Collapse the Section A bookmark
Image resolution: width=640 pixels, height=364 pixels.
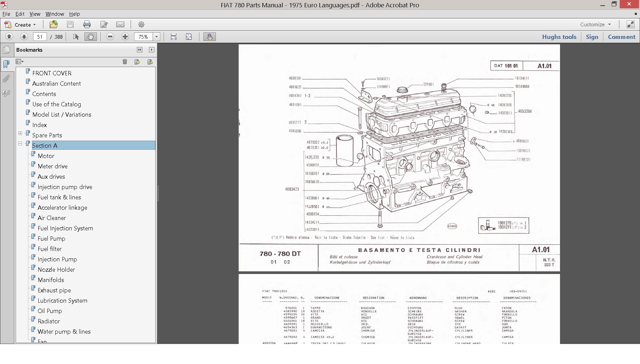coord(20,144)
